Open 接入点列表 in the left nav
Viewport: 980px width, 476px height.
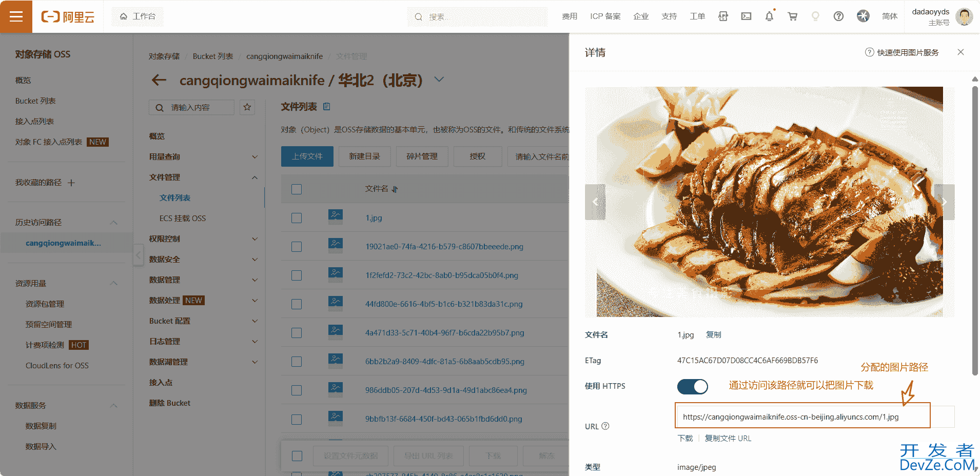click(34, 122)
